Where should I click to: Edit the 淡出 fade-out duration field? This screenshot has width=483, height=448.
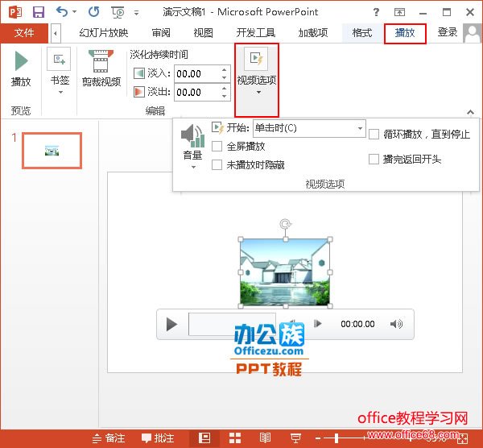pos(197,92)
